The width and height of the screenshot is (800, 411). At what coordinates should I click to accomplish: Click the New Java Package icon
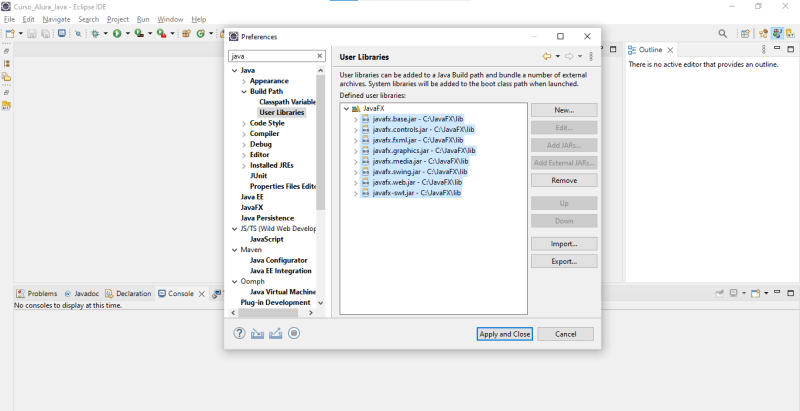tap(186, 34)
